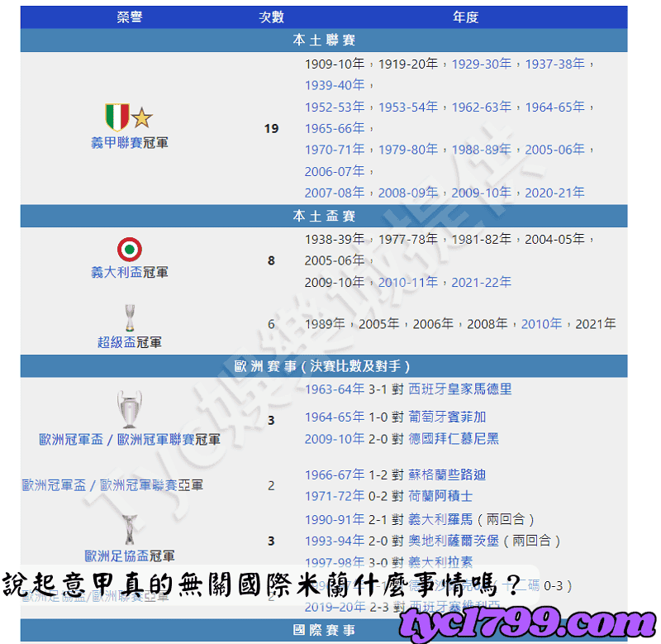Click the 2020-21年 season link
This screenshot has height=644, width=661.
click(x=554, y=193)
